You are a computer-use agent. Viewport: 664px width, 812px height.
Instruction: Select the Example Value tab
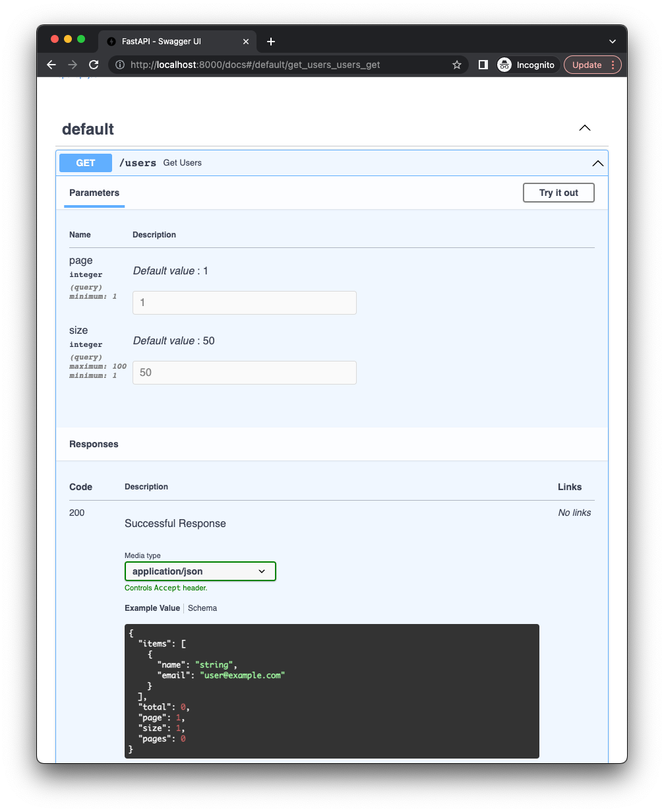pyautogui.click(x=152, y=608)
